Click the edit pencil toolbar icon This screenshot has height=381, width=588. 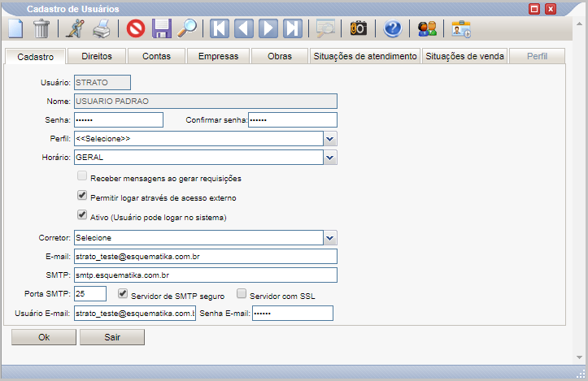[75, 28]
